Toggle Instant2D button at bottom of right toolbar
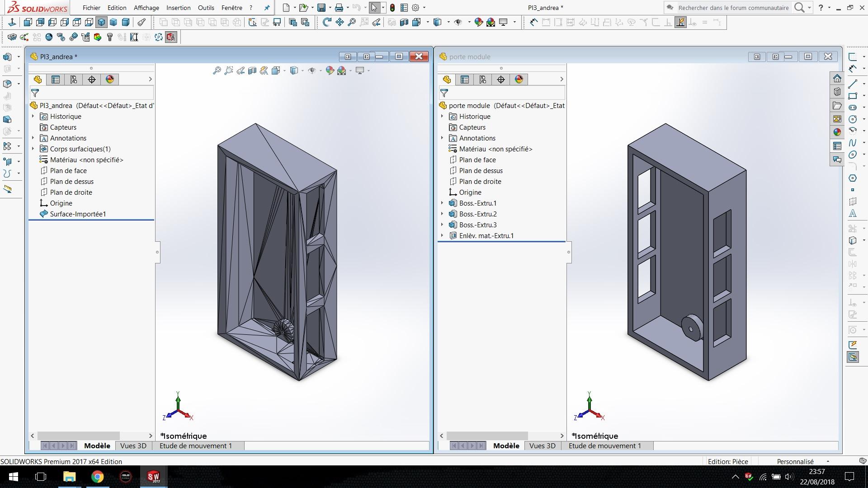The width and height of the screenshot is (868, 488). 853,357
